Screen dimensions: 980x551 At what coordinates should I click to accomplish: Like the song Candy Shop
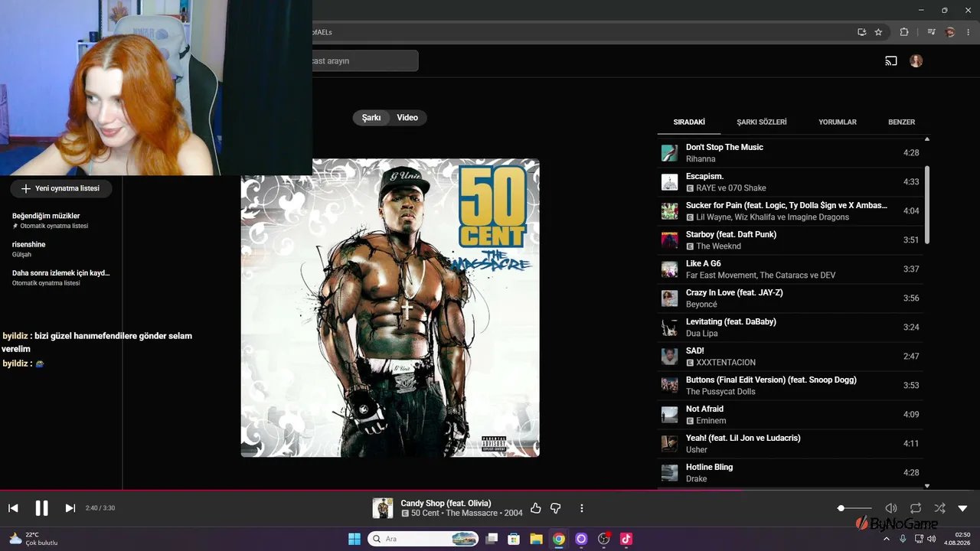[x=535, y=508]
